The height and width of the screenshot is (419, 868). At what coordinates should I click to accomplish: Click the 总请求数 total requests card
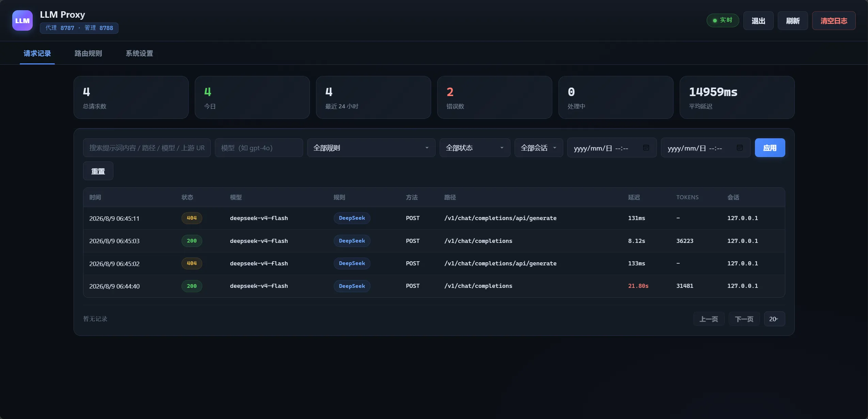131,97
